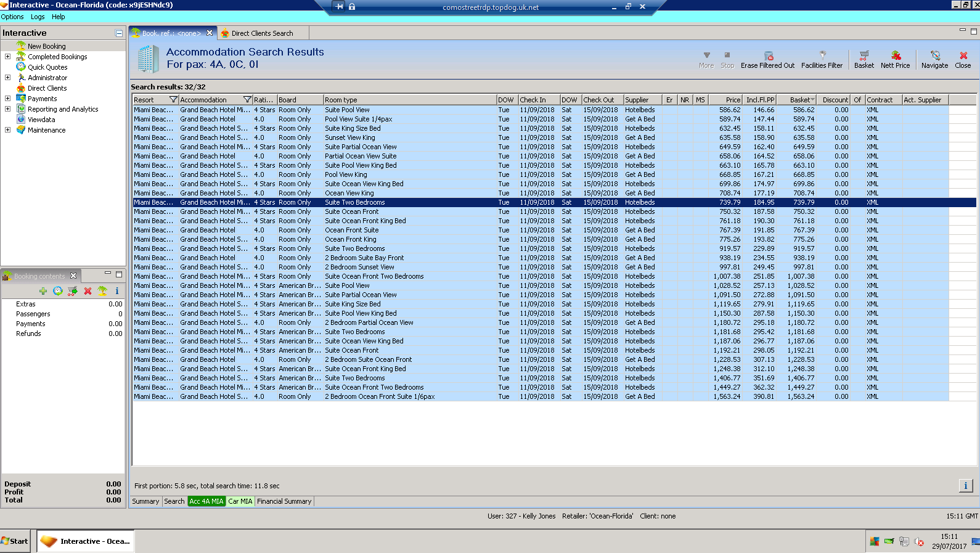Switch to the Acc 4A MIA tab
The height and width of the screenshot is (553, 980).
[x=206, y=501]
